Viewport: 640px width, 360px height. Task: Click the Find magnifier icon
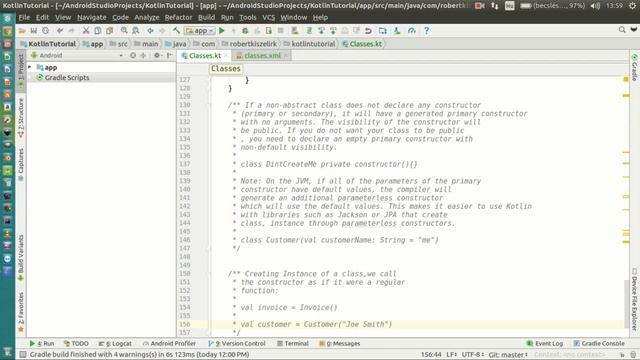tap(124, 31)
